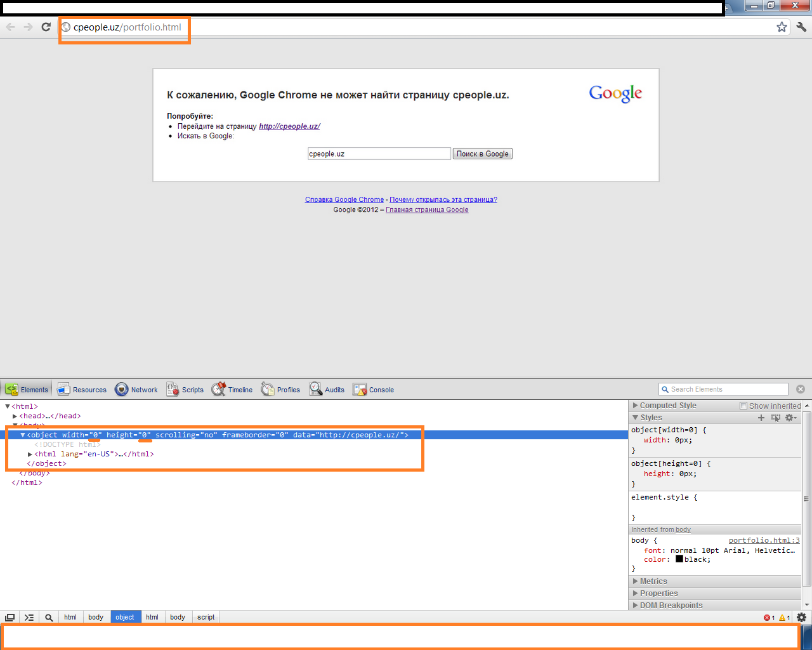Toggle the element state icon in Styles
812x650 pixels.
click(x=775, y=418)
